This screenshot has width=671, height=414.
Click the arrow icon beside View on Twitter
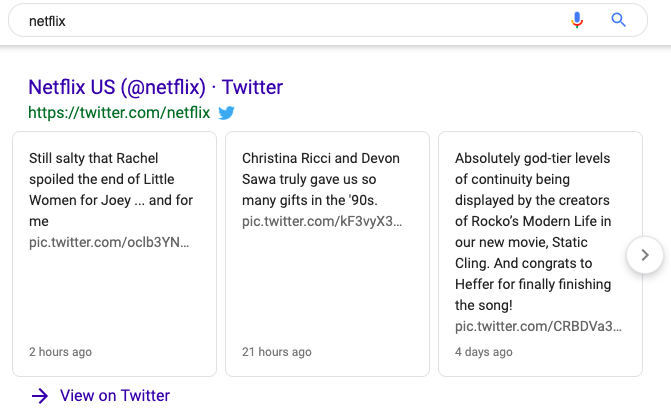click(x=40, y=396)
